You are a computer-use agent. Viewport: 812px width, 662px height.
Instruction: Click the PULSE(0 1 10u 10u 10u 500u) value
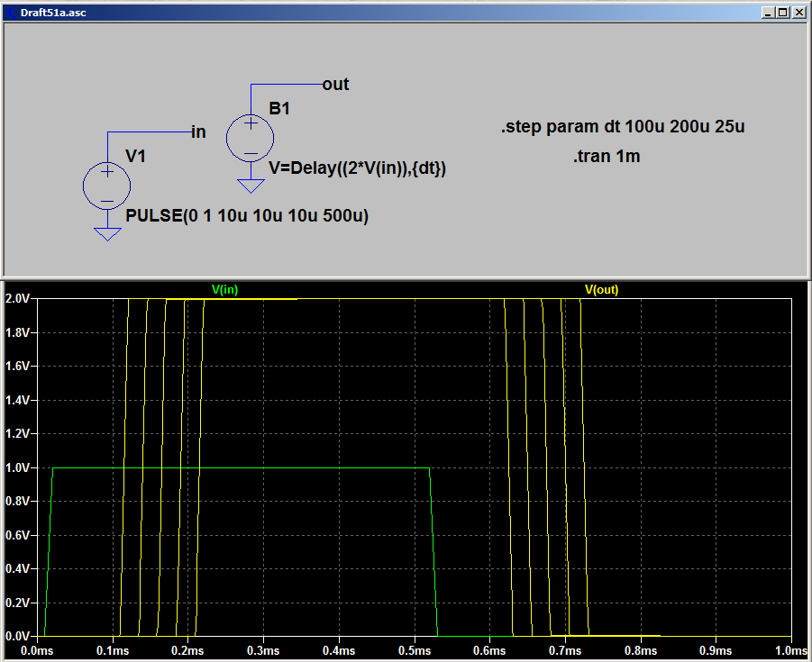coord(247,215)
